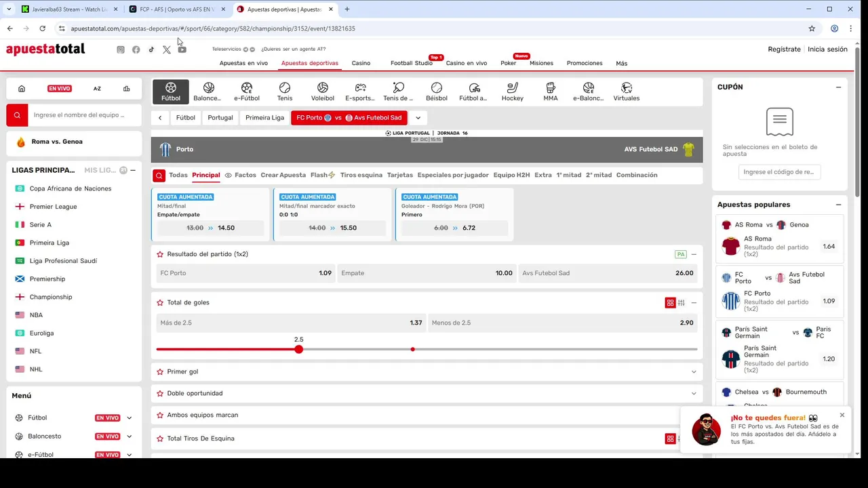The height and width of the screenshot is (488, 868).
Task: Switch Total de goles to grid view
Action: pyautogui.click(x=670, y=303)
